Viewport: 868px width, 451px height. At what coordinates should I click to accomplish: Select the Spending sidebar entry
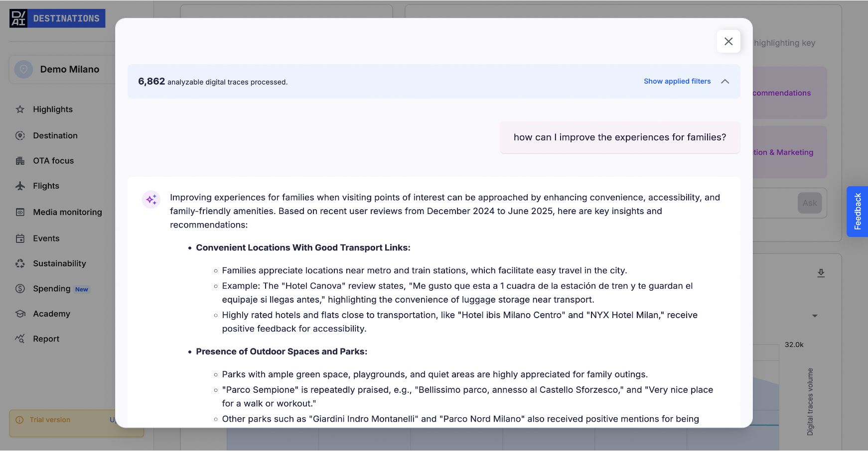52,289
